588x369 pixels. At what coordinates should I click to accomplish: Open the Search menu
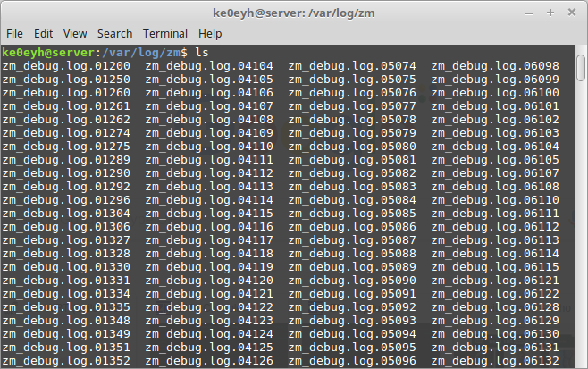(114, 34)
